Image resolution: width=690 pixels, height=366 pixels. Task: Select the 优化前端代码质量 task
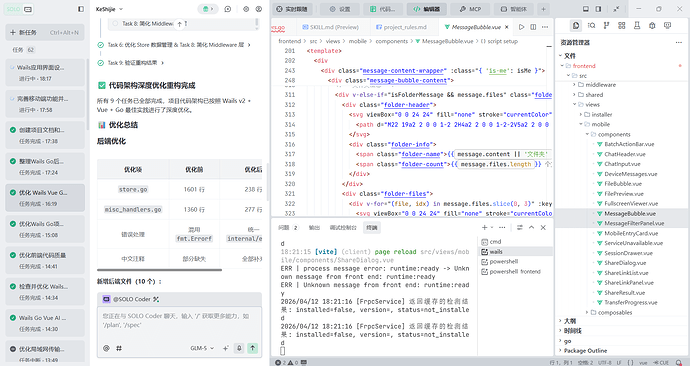pyautogui.click(x=44, y=260)
